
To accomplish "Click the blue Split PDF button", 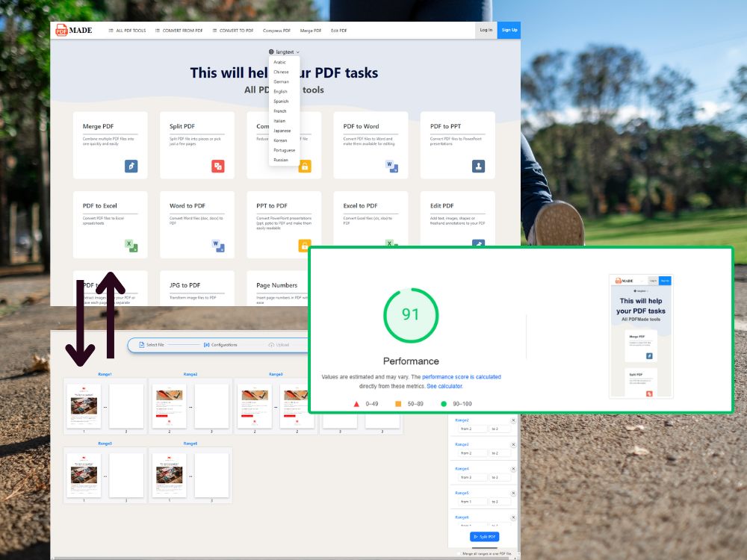I will tap(485, 537).
